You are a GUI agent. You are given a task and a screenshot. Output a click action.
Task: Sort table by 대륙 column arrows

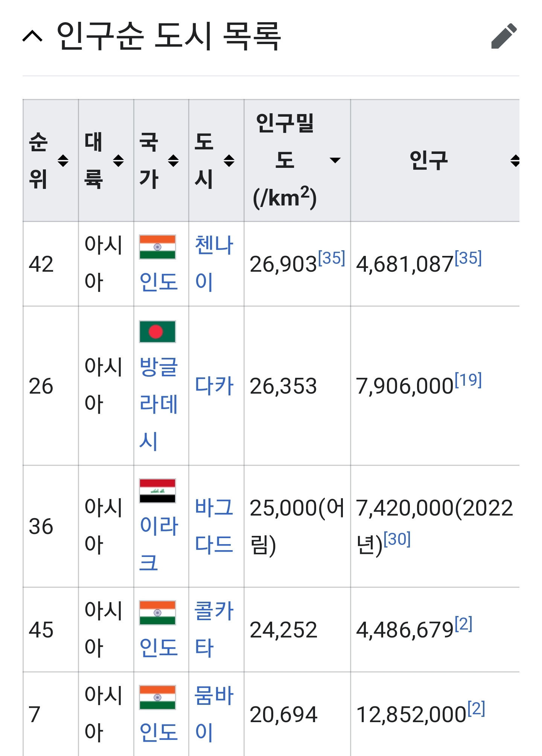118,161
